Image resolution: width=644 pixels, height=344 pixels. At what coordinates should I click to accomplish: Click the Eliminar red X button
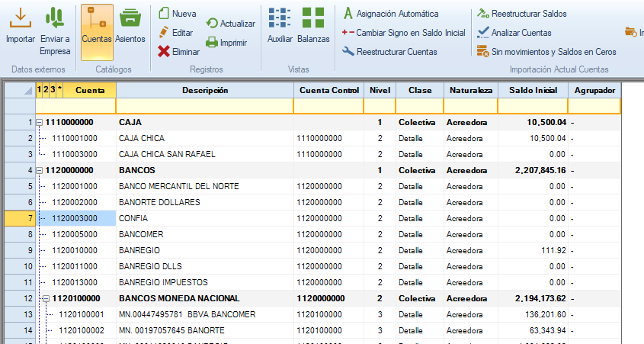coord(164,52)
